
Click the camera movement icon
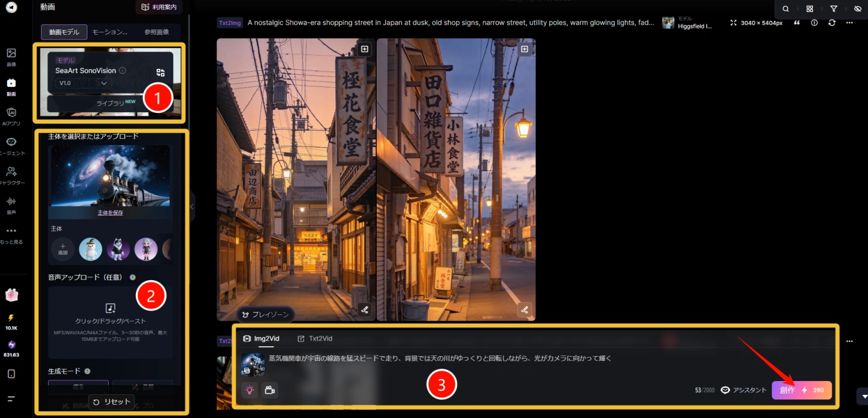[270, 390]
